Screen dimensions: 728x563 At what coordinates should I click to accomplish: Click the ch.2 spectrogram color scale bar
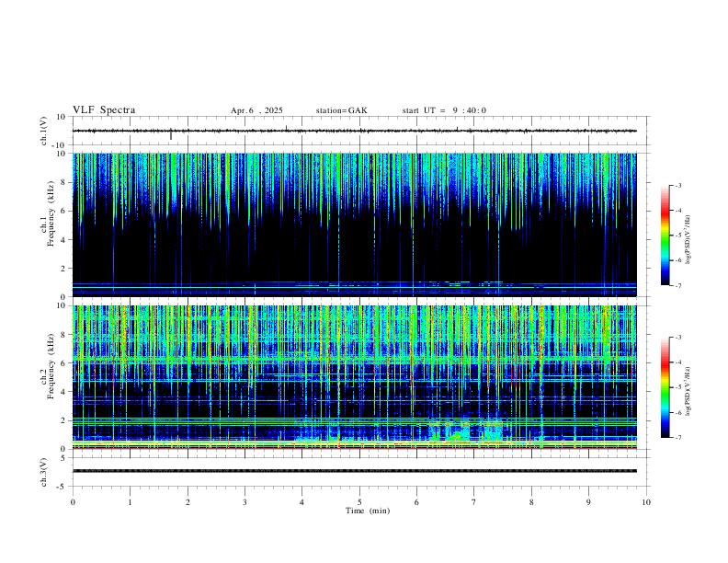665,387
